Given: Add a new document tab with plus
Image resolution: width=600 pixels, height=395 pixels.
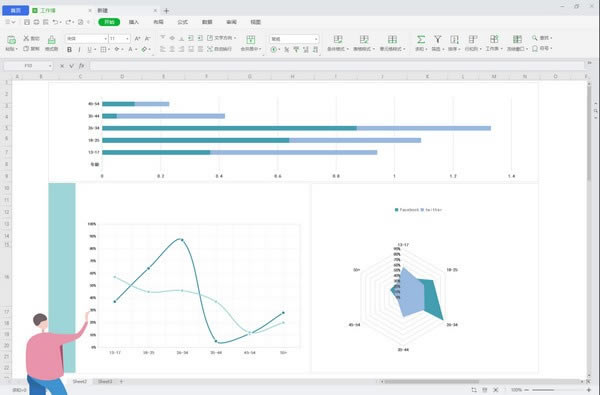Looking at the screenshot, I should click(x=166, y=11).
